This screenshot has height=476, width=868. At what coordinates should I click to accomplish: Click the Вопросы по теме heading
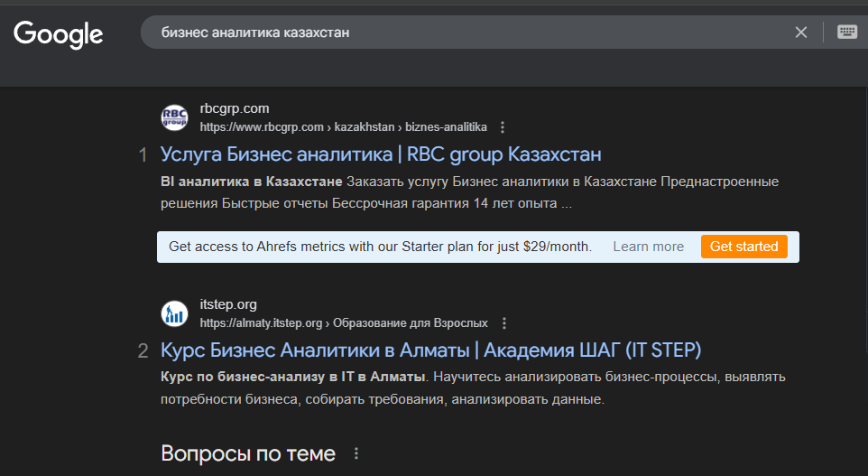pyautogui.click(x=248, y=453)
